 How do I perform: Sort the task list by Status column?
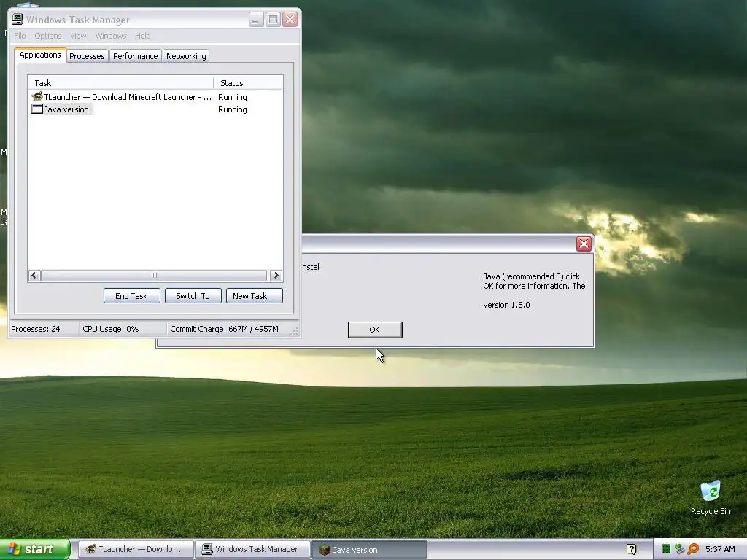248,83
